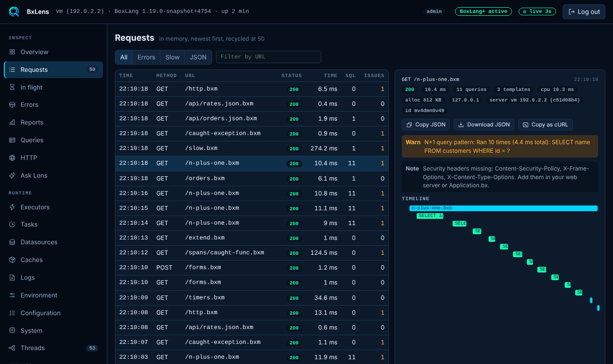
Task: Click the 274.2 ms time cell
Action: pos(324,148)
